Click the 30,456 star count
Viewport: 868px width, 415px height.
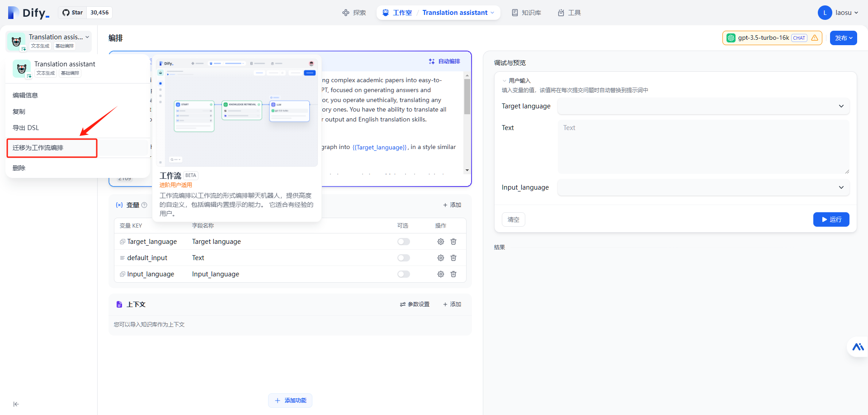99,13
